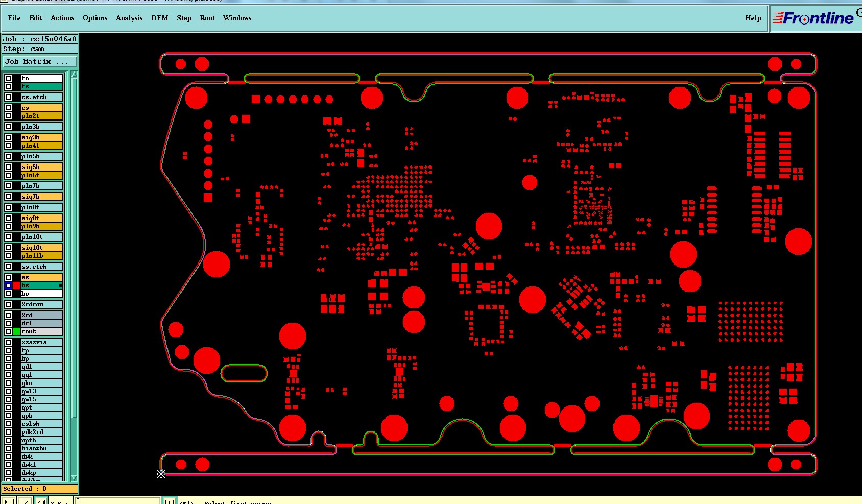Click the layer list scroll-down arrow

pyautogui.click(x=75, y=478)
